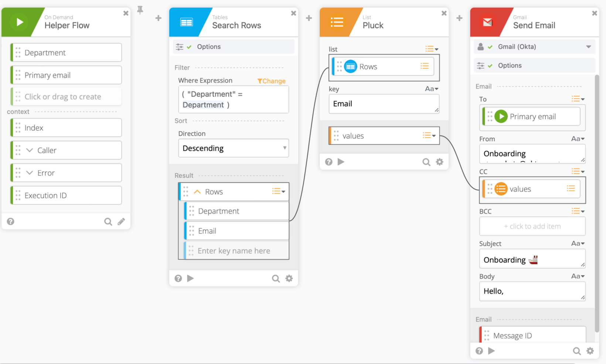Click the magnifier icon in Helper Flow footer

click(x=108, y=222)
